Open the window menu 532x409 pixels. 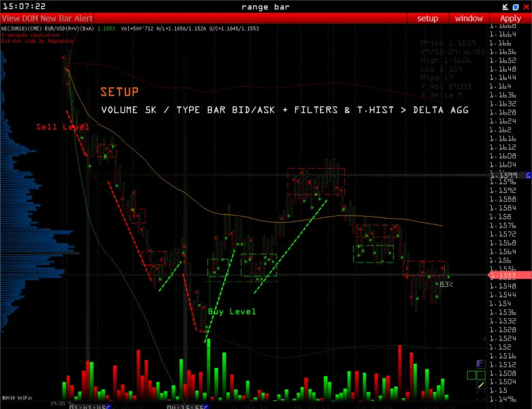click(x=469, y=18)
